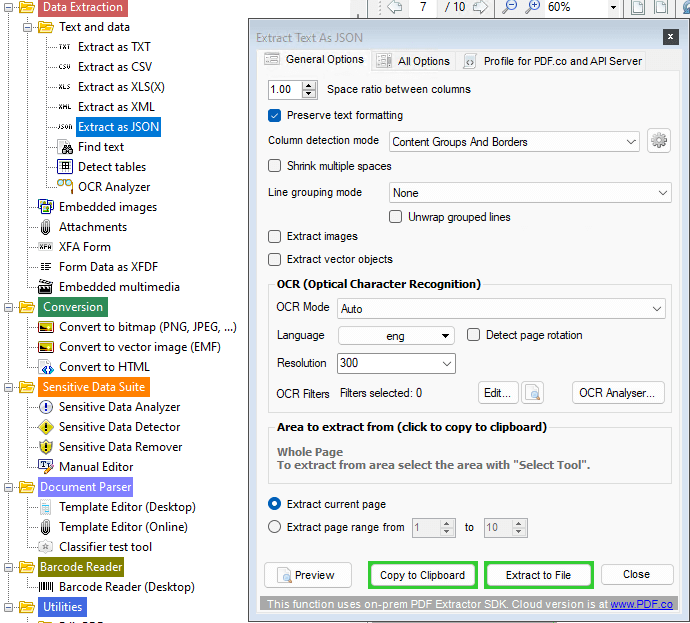
Task: Click the Copy to Clipboard button
Action: pyautogui.click(x=422, y=575)
